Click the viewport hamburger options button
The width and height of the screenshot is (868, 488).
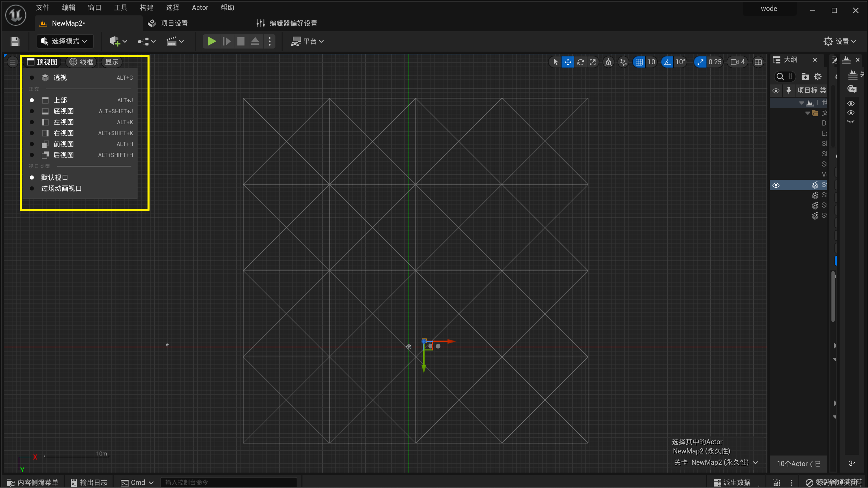[x=13, y=62]
